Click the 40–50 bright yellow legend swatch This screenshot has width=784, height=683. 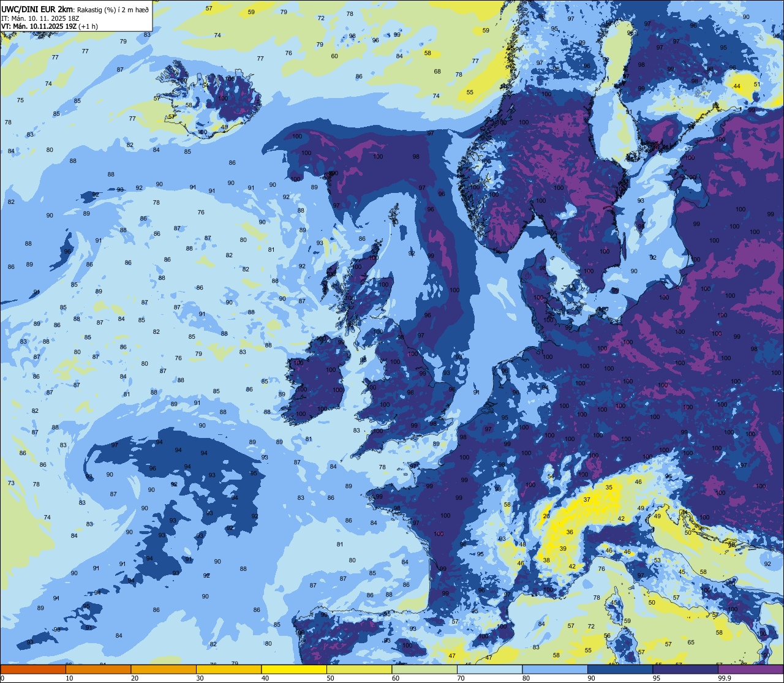click(x=294, y=669)
